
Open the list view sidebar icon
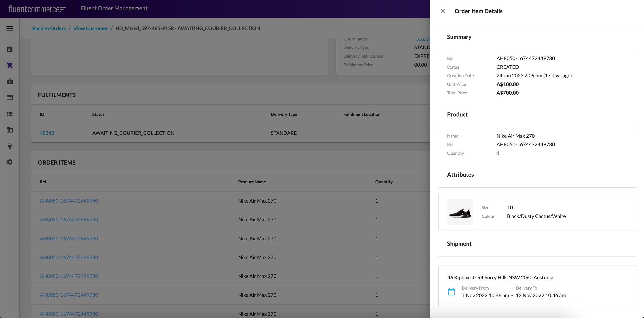[x=9, y=114]
